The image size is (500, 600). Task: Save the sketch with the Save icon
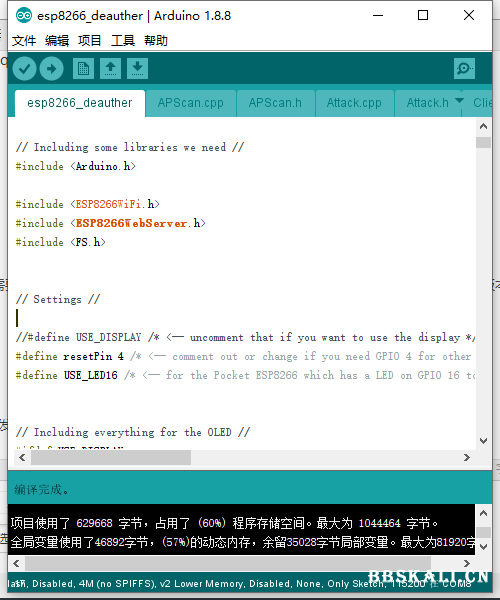[x=137, y=69]
